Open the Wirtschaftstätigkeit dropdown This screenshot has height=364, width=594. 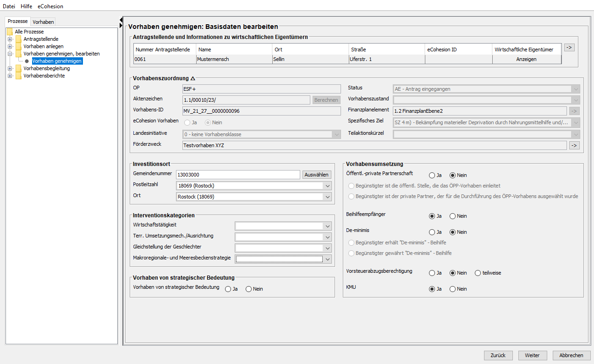point(327,226)
